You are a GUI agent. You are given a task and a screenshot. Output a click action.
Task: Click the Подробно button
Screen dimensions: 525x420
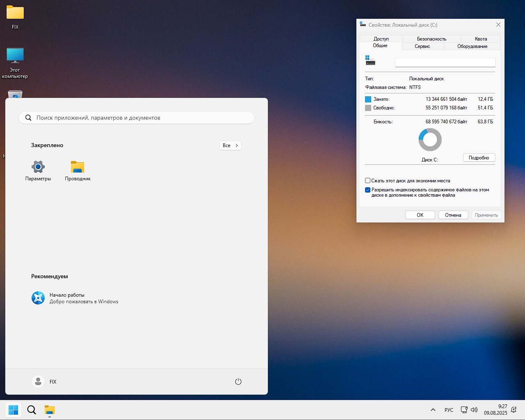[x=479, y=158]
